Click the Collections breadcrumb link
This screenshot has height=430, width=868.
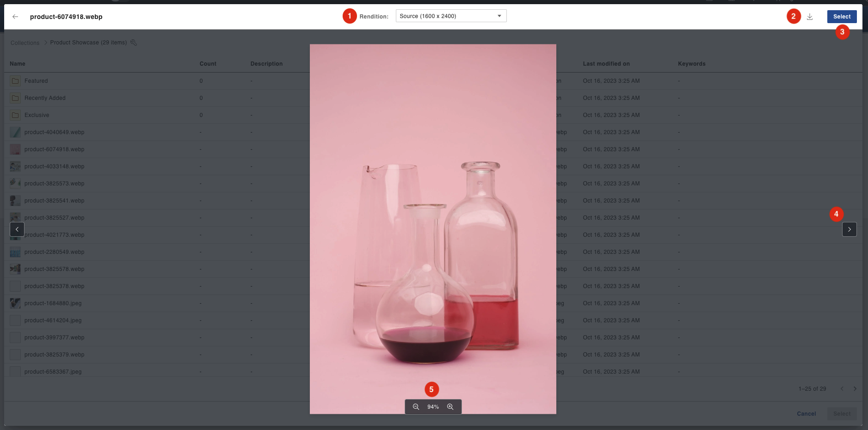tap(25, 43)
